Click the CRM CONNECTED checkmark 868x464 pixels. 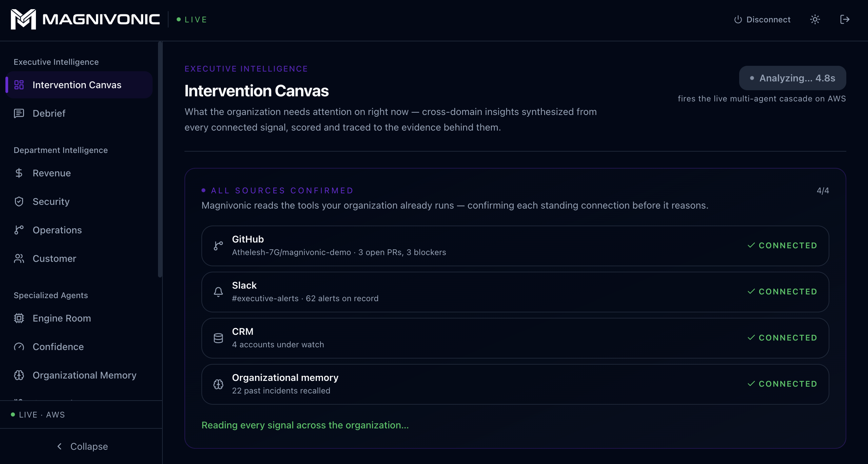(x=751, y=337)
